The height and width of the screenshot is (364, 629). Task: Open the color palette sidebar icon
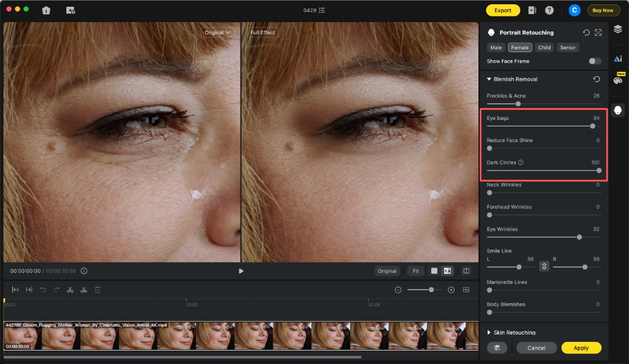[x=618, y=80]
